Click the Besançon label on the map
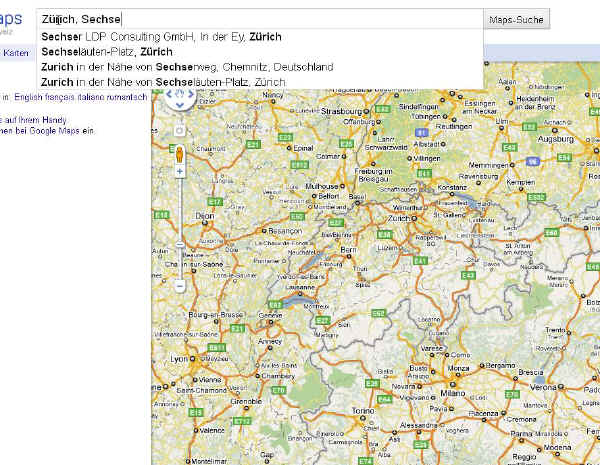Image resolution: width=600 pixels, height=465 pixels. [x=285, y=231]
